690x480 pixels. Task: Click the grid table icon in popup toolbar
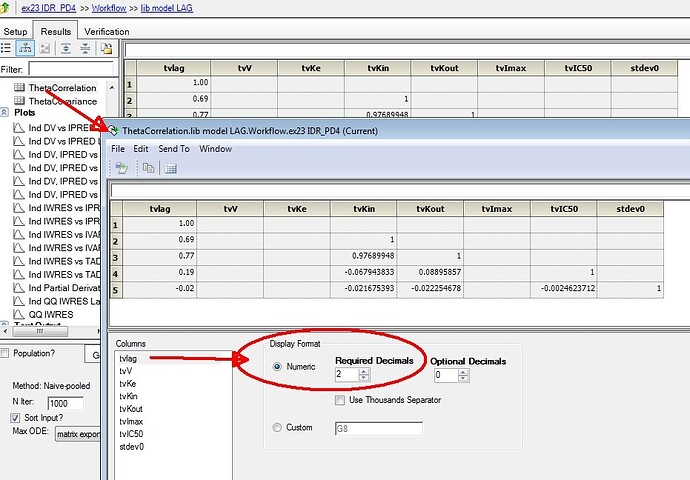pos(170,168)
